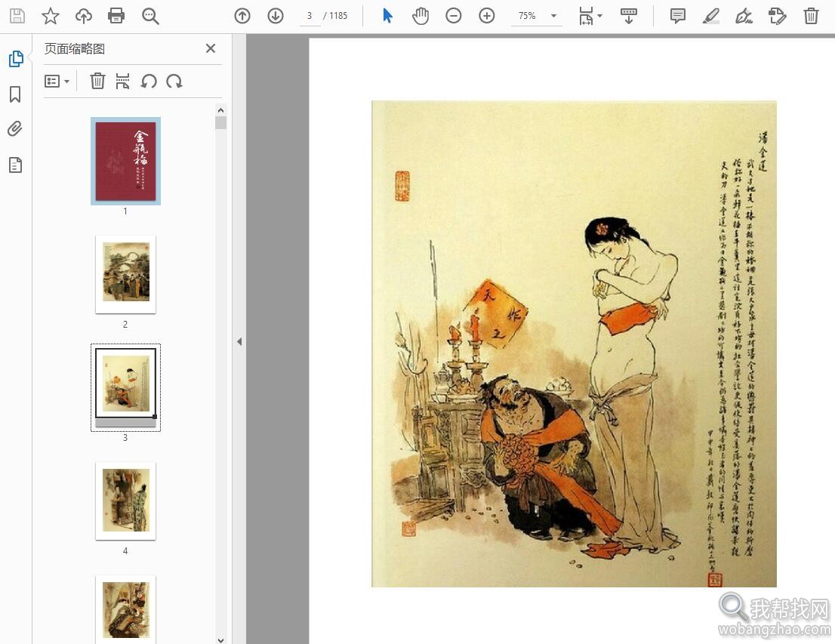The image size is (835, 644).
Task: Open the attachments paperclip panel
Action: click(x=15, y=129)
